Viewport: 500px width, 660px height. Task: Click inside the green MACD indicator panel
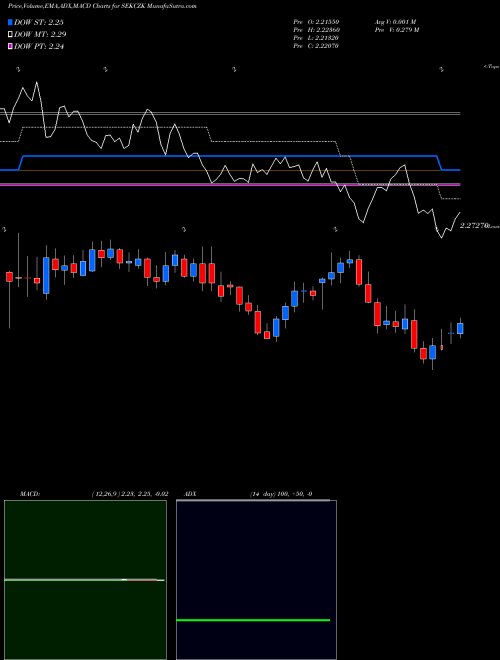click(85, 580)
